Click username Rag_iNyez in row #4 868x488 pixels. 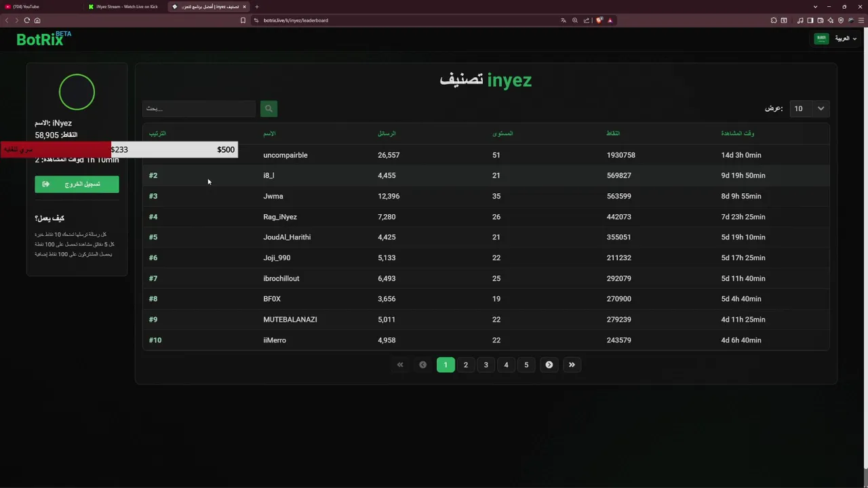280,217
